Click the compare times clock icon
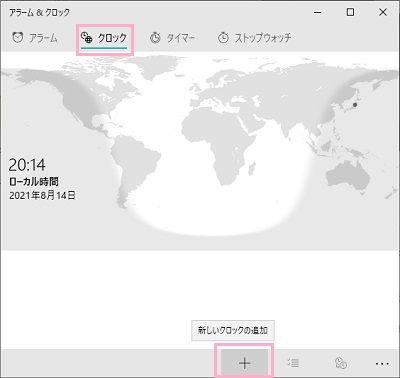 pyautogui.click(x=341, y=363)
